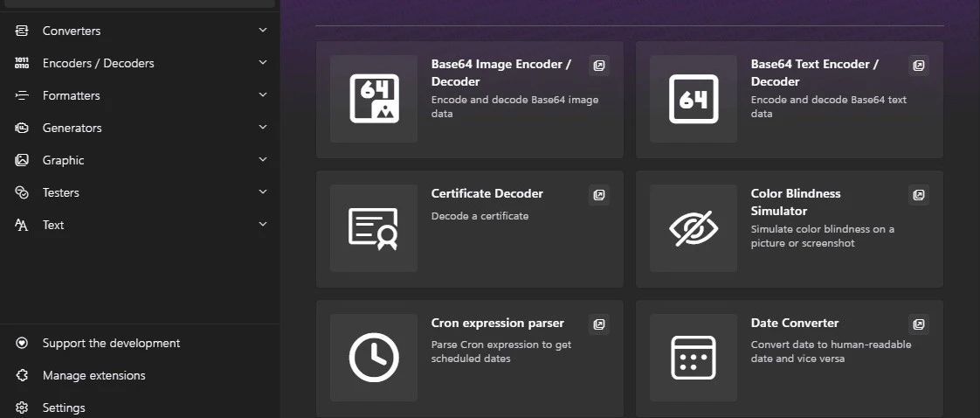Open the Cron expression parser clock icon
The image size is (980, 418).
click(374, 358)
